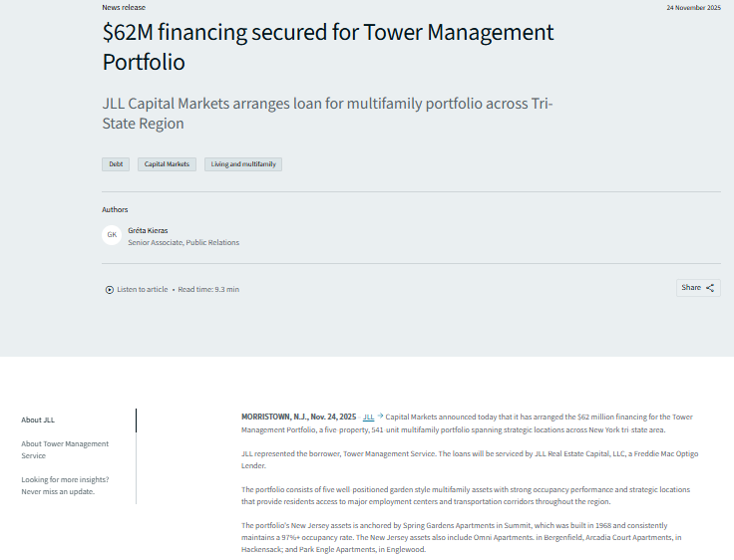Open the JLL hyperlink in article

(368, 417)
